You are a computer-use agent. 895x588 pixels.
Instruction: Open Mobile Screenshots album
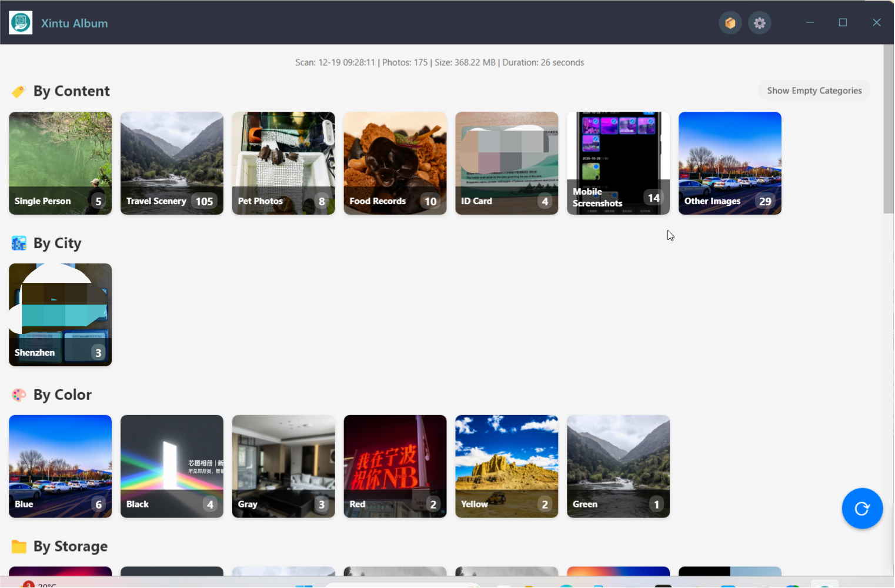tap(618, 163)
